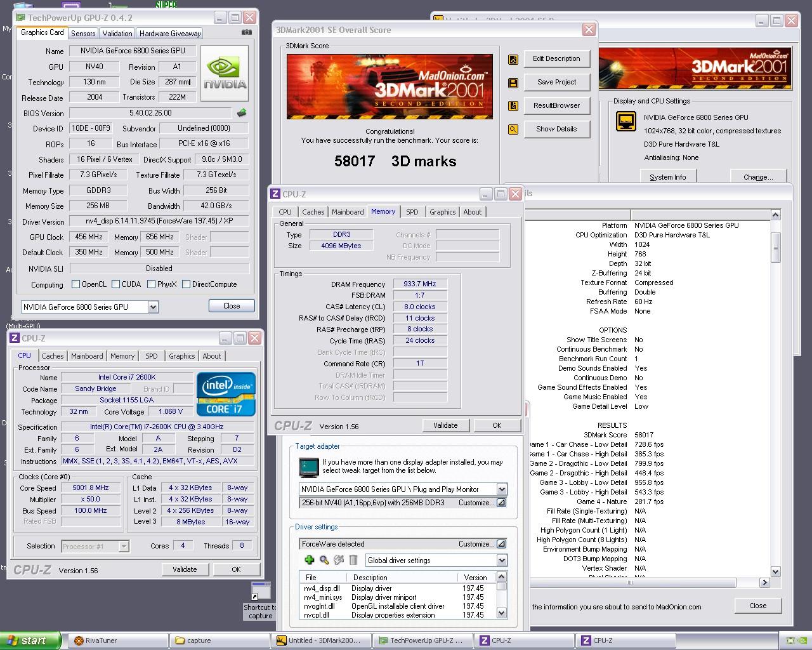Expand the Global driver settings dropdown
Image resolution: width=812 pixels, height=650 pixels.
click(x=502, y=560)
